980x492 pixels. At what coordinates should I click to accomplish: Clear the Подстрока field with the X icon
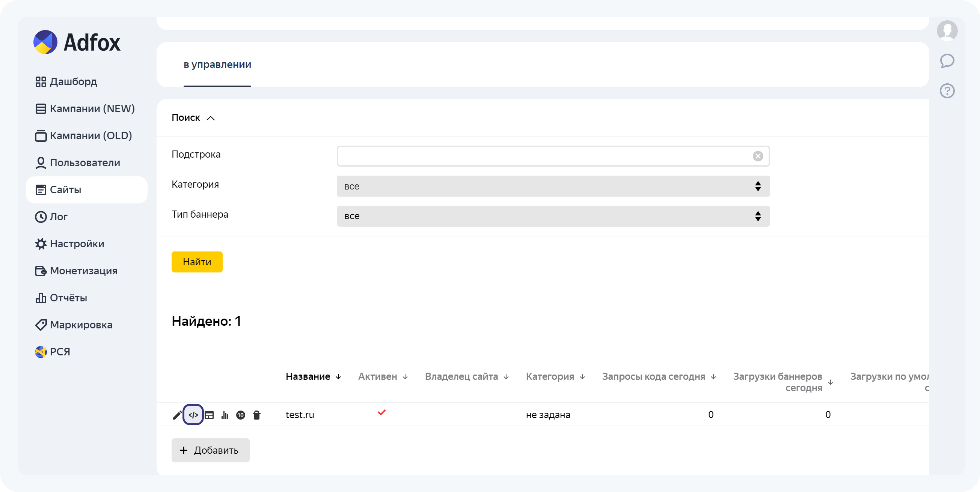point(757,156)
